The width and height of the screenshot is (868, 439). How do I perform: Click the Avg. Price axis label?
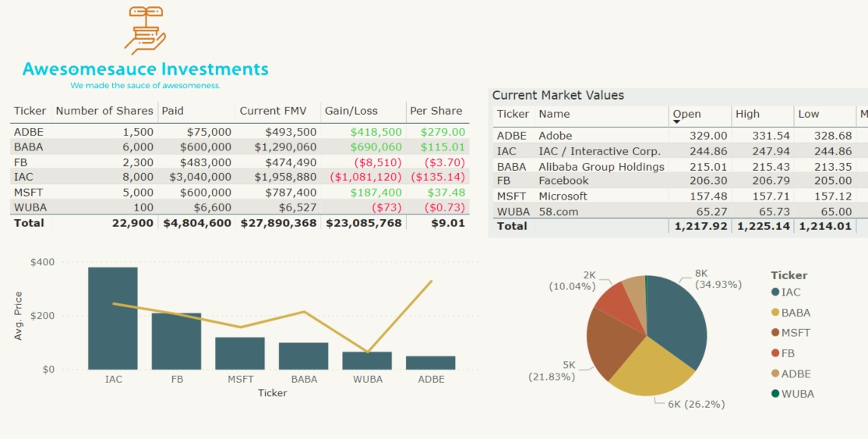(18, 316)
